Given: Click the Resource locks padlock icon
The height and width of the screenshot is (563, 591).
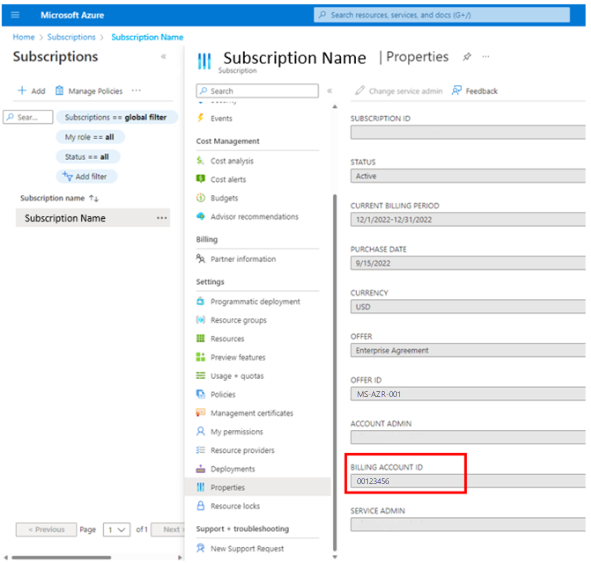Looking at the screenshot, I should 201,506.
